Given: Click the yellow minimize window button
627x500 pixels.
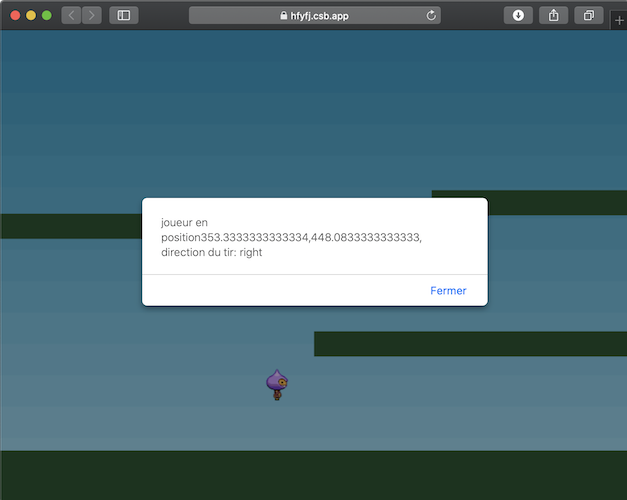Looking at the screenshot, I should pyautogui.click(x=31, y=16).
